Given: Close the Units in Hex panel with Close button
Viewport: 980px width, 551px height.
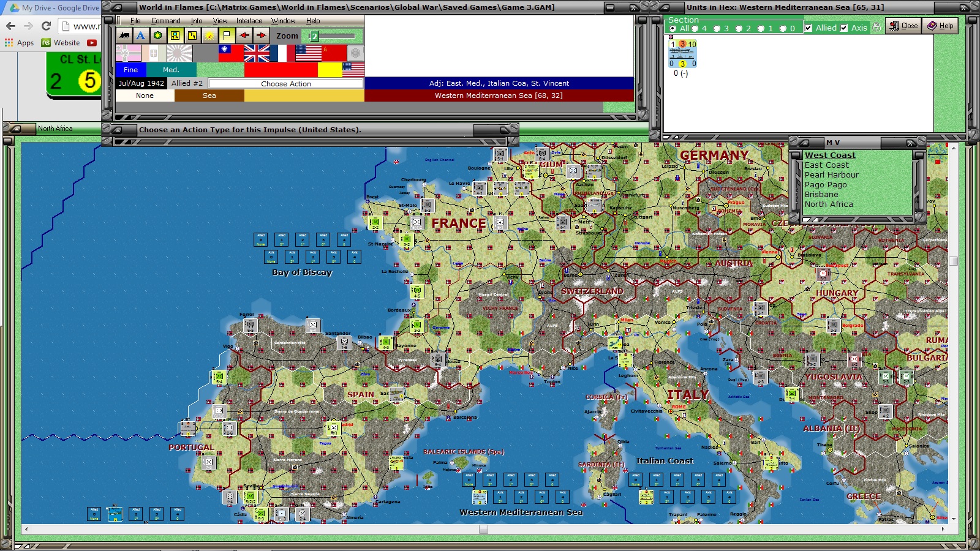Looking at the screenshot, I should click(x=903, y=26).
